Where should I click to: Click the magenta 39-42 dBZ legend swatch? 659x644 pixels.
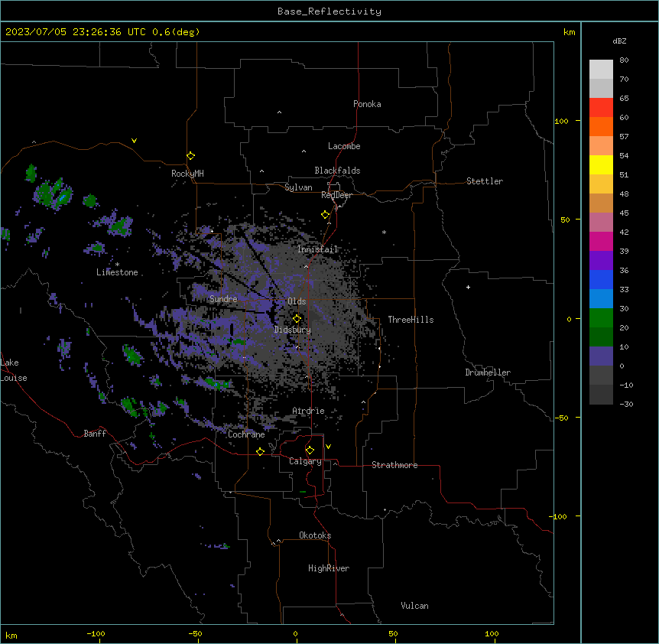[x=601, y=242]
